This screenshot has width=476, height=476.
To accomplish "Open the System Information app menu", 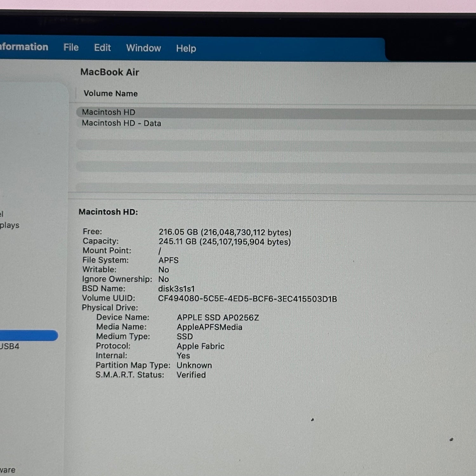I will pyautogui.click(x=24, y=47).
